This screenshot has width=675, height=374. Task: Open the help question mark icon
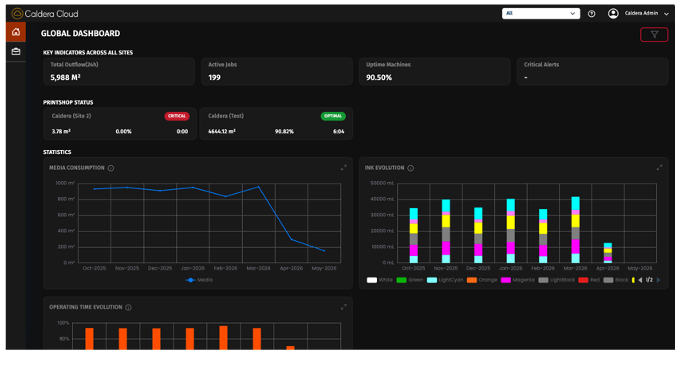591,14
